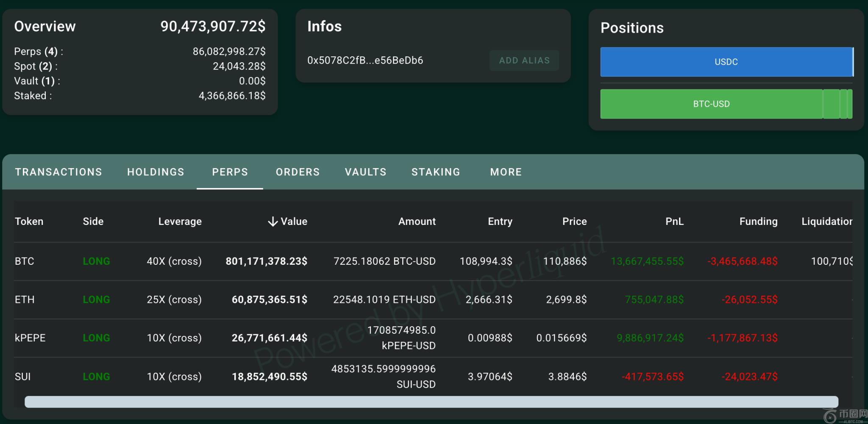Viewport: 868px width, 424px height.
Task: Select the Perps tab
Action: coord(230,172)
